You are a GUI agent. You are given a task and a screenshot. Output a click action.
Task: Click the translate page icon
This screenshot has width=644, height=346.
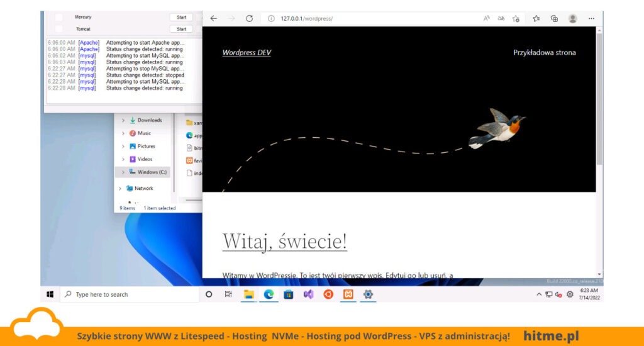coord(501,18)
